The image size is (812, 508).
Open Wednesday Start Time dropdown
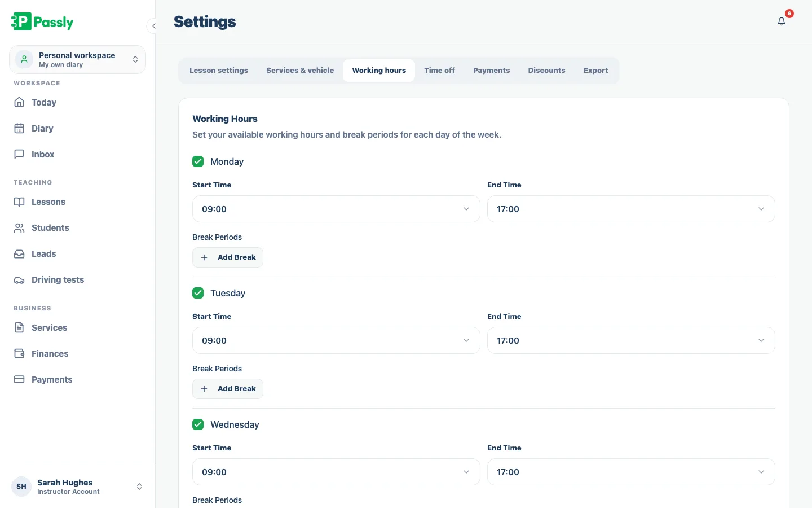[336, 472]
